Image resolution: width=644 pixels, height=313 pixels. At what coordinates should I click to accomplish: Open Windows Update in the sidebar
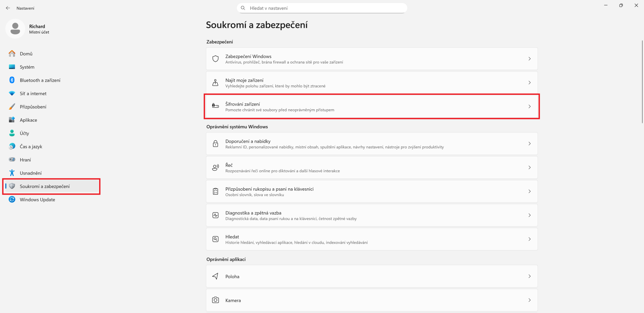coord(37,200)
